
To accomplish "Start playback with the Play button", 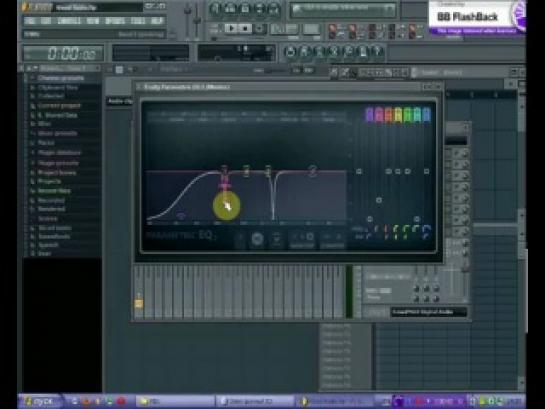I will (x=231, y=28).
